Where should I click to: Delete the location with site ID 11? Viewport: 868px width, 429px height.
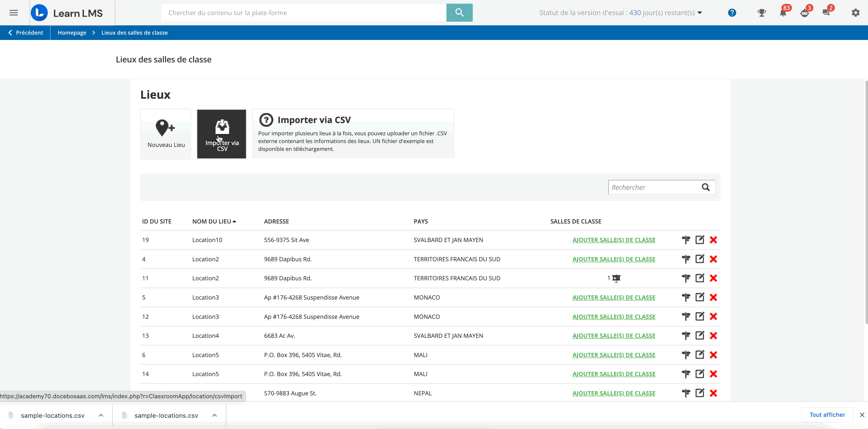pyautogui.click(x=713, y=278)
